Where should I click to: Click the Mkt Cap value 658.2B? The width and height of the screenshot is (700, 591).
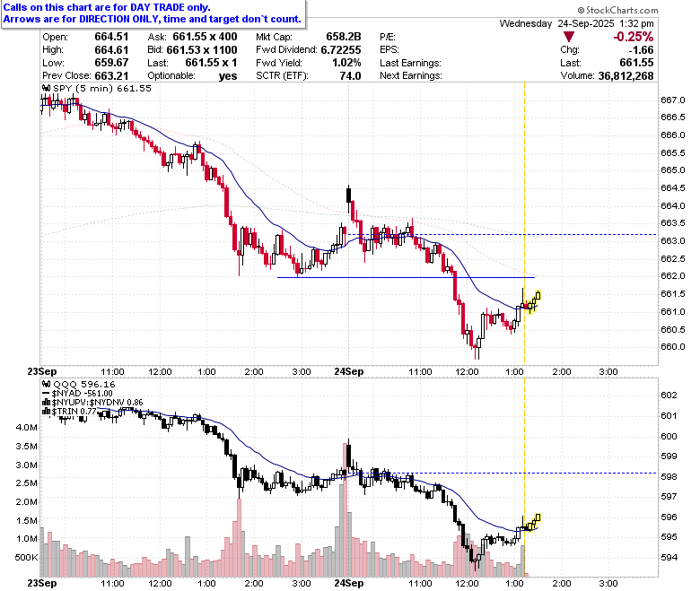[x=344, y=37]
